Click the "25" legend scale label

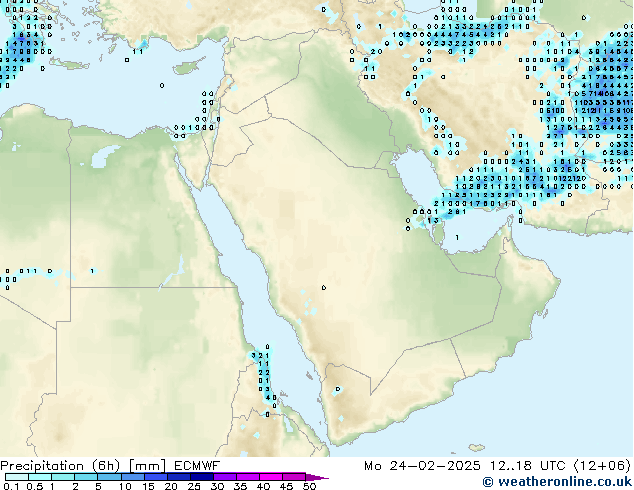pos(194,486)
